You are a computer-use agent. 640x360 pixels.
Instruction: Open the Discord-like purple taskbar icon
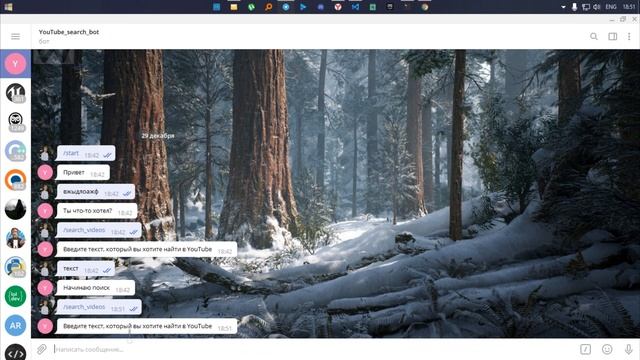click(321, 7)
